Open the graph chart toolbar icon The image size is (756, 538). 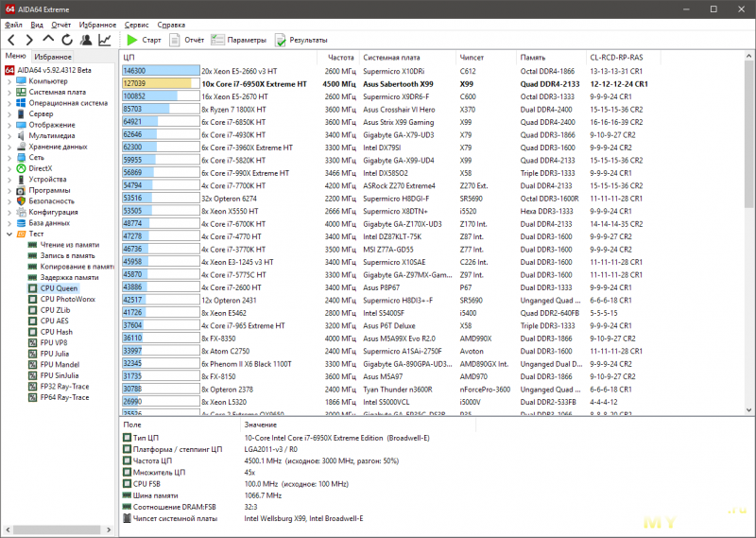(105, 40)
